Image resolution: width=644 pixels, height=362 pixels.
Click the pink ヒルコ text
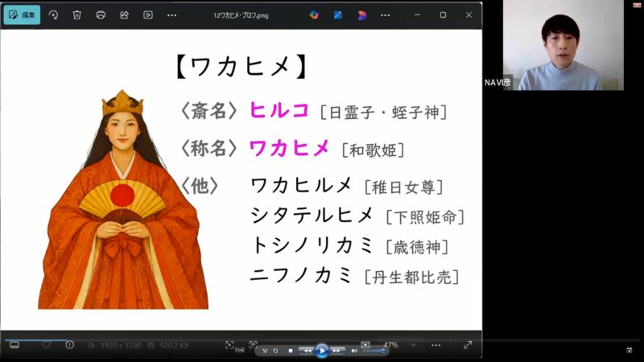point(279,110)
